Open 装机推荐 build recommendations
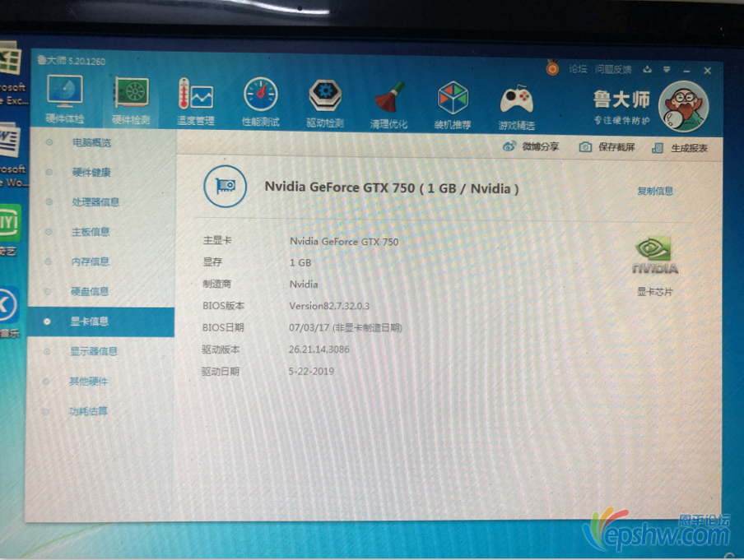 (x=453, y=104)
